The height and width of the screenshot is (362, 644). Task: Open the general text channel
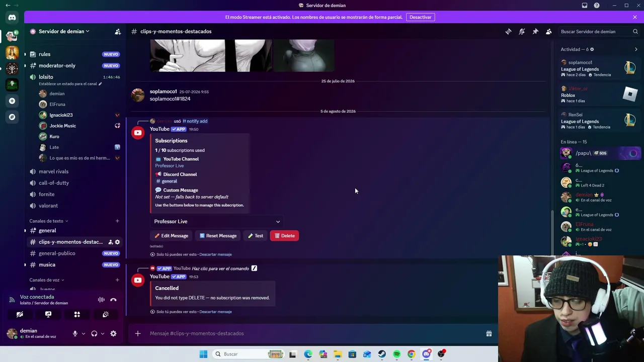coord(74,230)
